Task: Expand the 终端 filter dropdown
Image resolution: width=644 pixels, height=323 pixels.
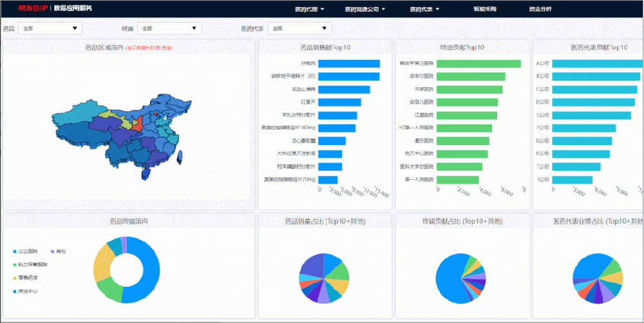Action: coord(169,28)
